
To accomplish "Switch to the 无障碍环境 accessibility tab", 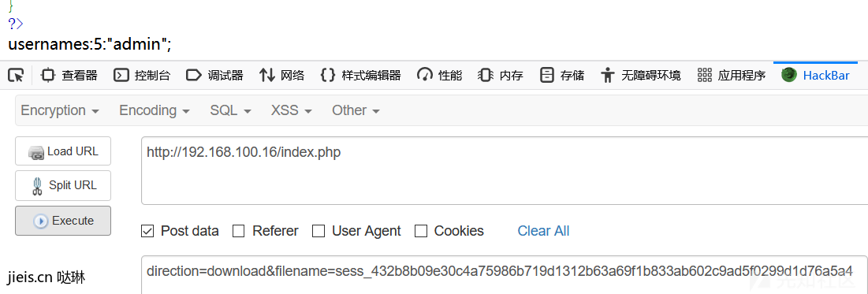I will click(641, 76).
